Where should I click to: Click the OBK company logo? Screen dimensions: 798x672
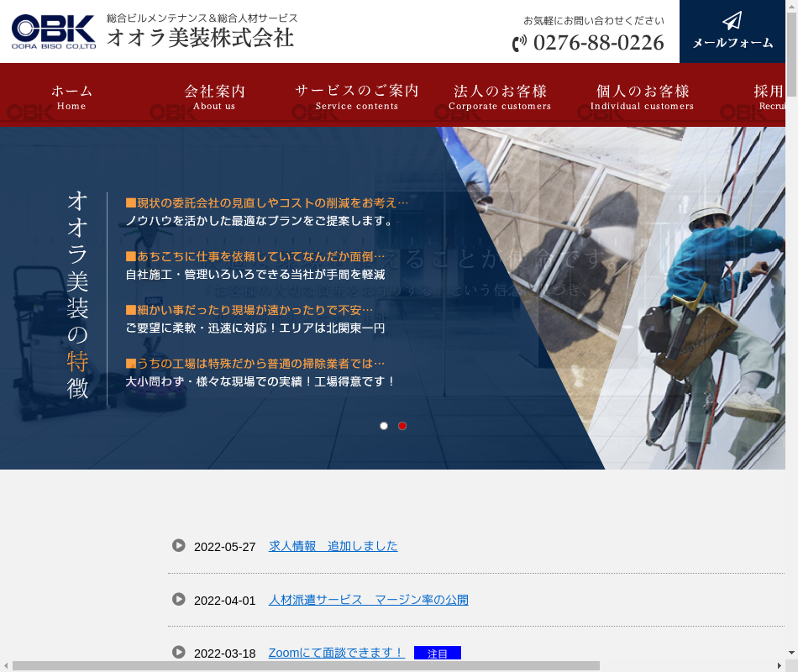point(54,31)
